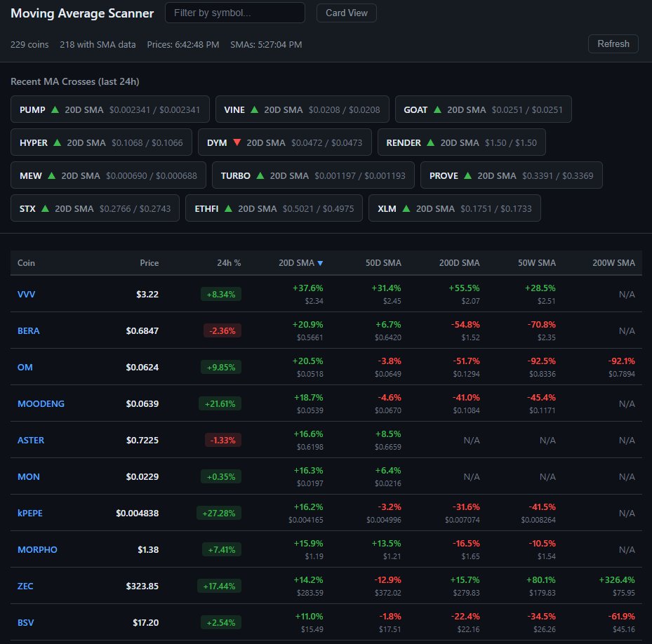Sort table by Coin column
Viewport: 652px width, 644px height.
pyautogui.click(x=26, y=263)
